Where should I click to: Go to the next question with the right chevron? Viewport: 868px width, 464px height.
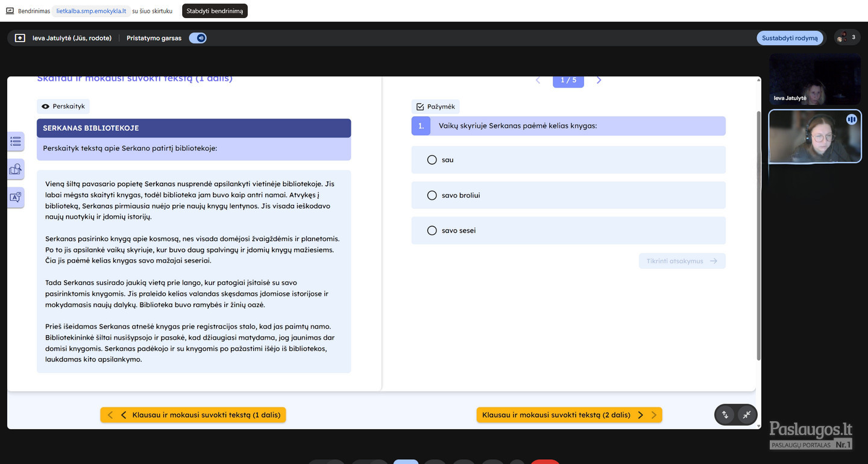coord(599,80)
